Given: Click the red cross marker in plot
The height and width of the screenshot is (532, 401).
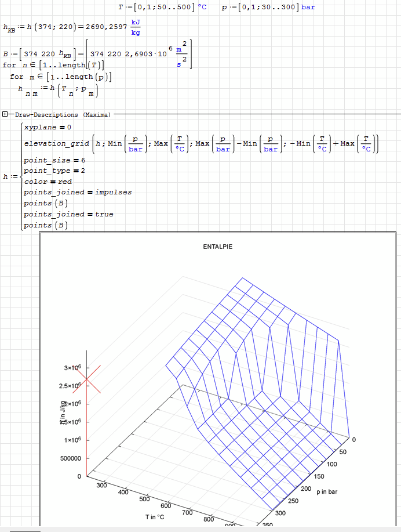Looking at the screenshot, I should (x=86, y=379).
